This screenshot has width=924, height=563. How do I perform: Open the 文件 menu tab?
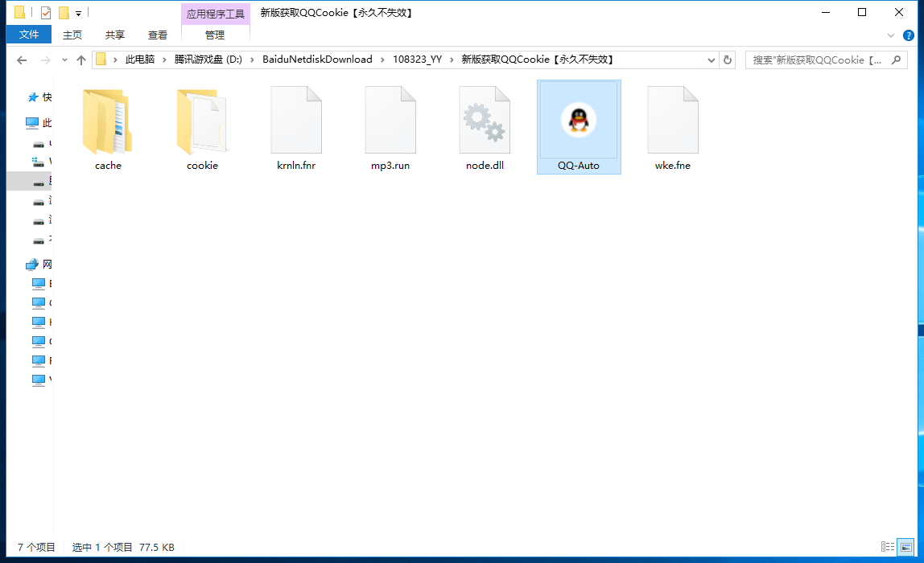(29, 35)
